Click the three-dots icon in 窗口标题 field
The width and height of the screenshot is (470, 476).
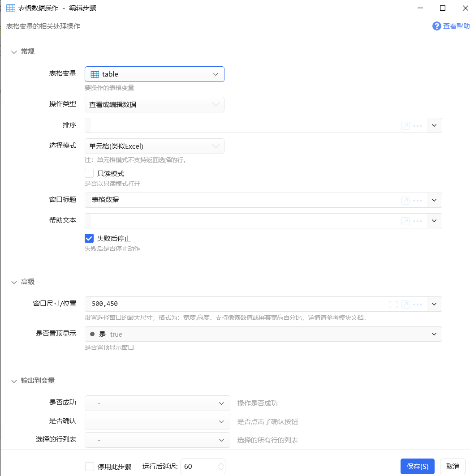pos(418,200)
